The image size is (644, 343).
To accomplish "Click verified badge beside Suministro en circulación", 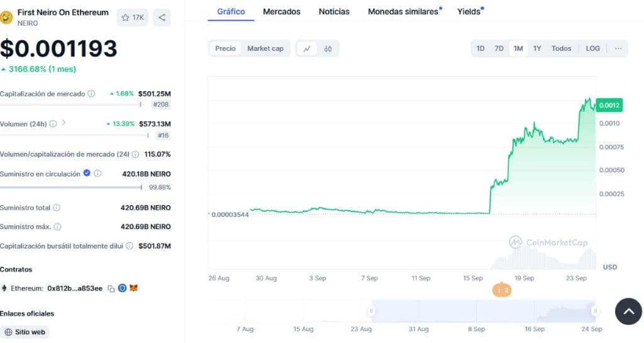I will pos(87,173).
